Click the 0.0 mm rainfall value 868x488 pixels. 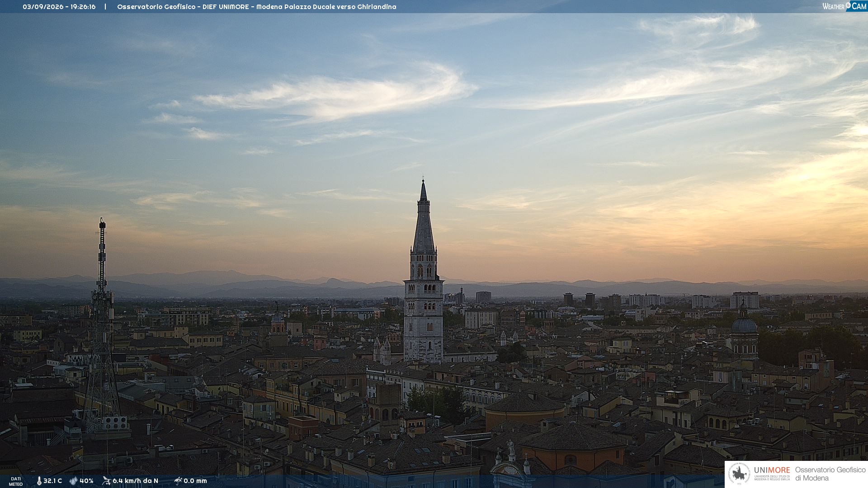195,481
